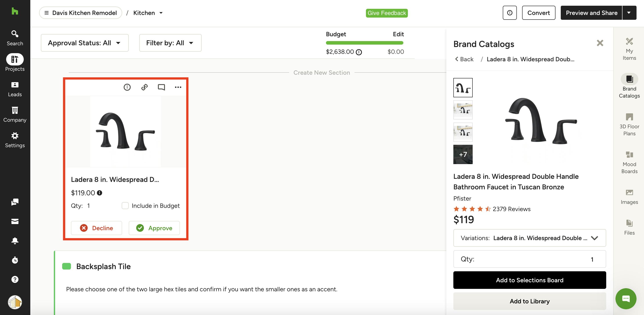Approve the Ladera faucet selection
Image resolution: width=644 pixels, height=315 pixels.
(154, 228)
